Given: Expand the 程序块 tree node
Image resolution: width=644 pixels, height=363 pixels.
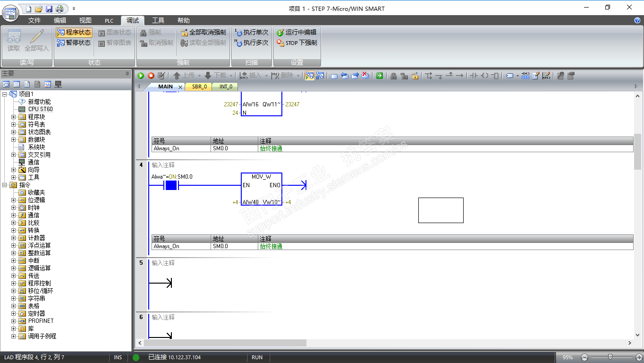Looking at the screenshot, I should click(14, 117).
